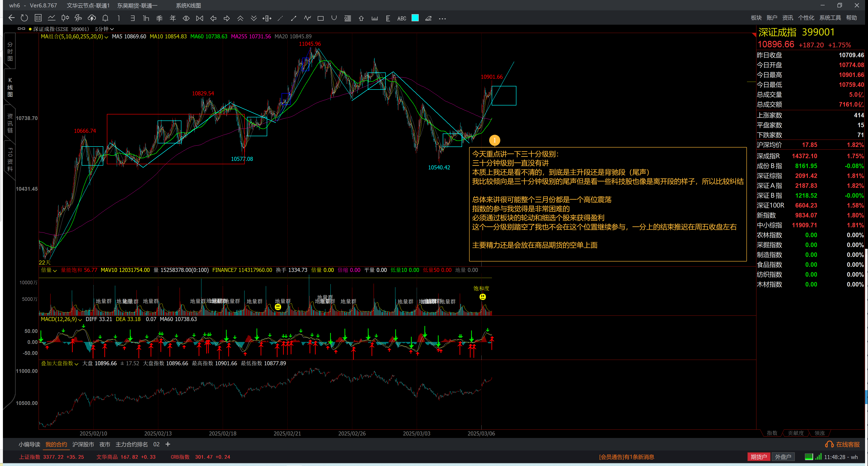Select the 领涨 panel tab
The image size is (868, 466).
(820, 433)
